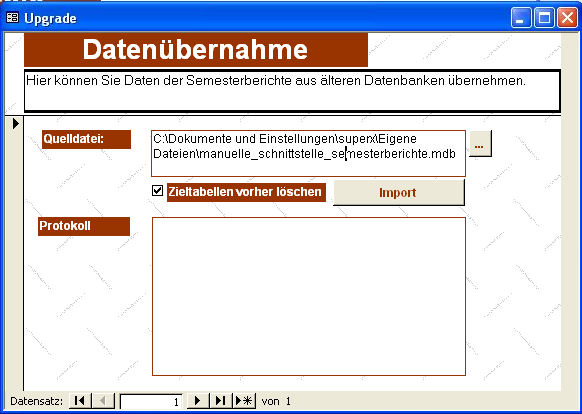Screen dimensions: 582x414
Task: Click the description box about Semesterberichte
Action: (x=292, y=91)
